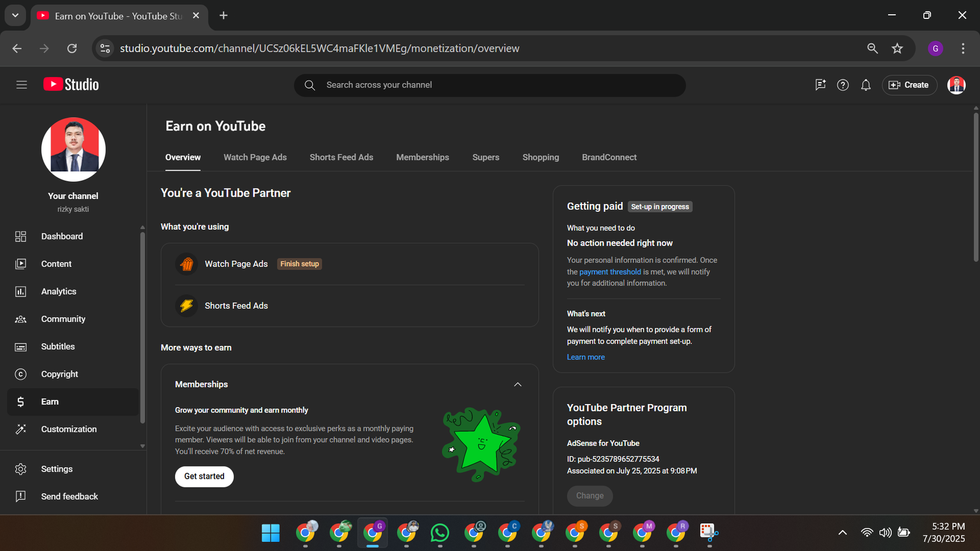Go back to previous page
The height and width of the screenshot is (551, 980).
point(17,48)
